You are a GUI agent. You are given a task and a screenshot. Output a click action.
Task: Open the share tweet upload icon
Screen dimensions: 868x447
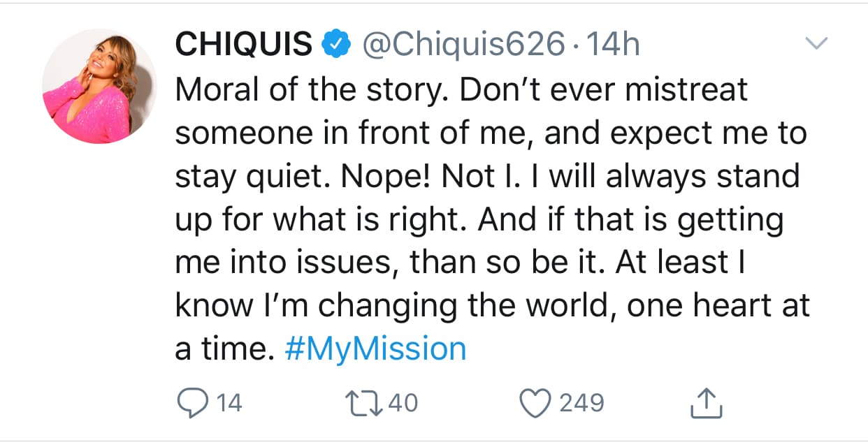click(707, 403)
